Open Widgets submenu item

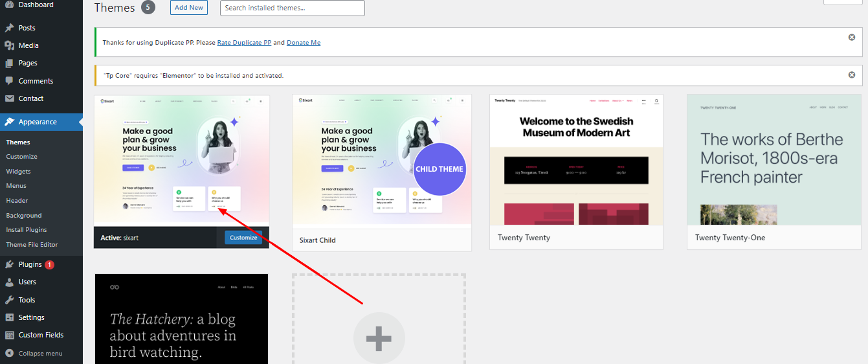click(x=18, y=171)
